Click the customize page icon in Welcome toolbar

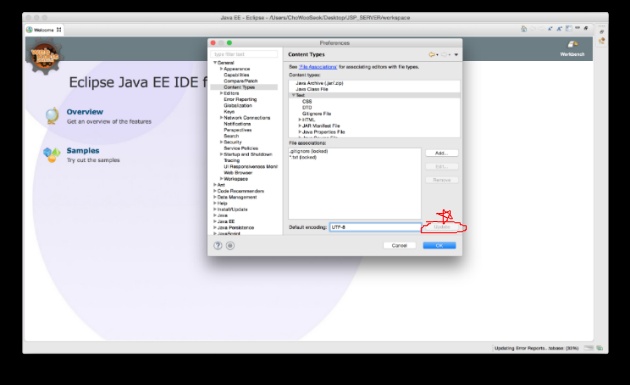click(x=569, y=29)
